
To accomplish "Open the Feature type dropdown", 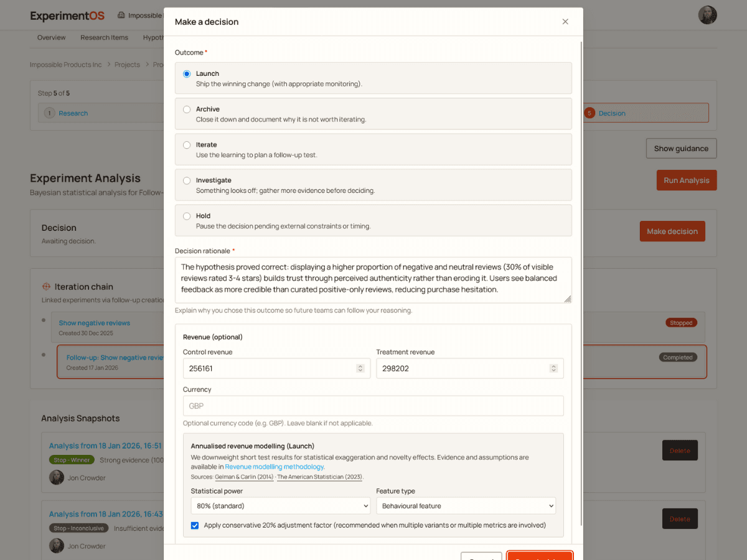I will [466, 505].
